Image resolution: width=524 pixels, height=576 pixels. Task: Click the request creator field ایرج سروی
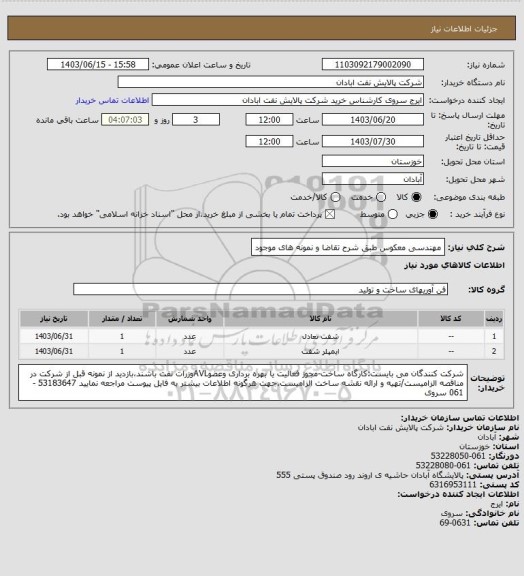(x=288, y=100)
